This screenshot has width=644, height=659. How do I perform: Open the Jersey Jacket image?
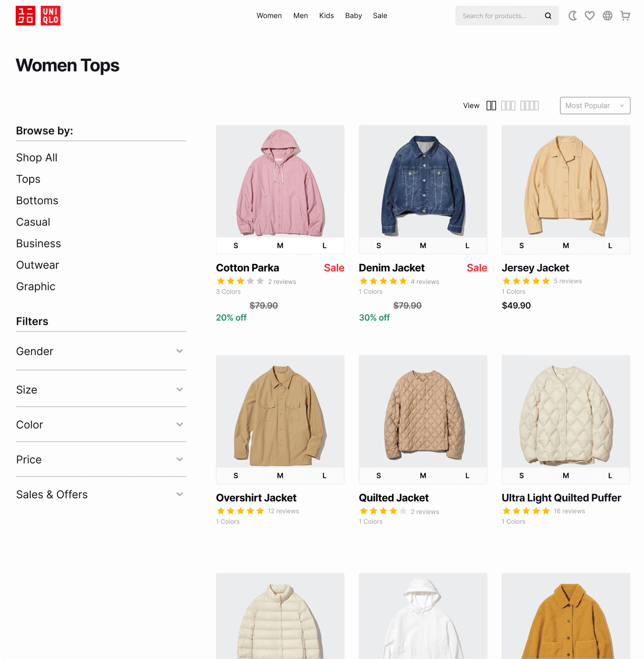566,181
